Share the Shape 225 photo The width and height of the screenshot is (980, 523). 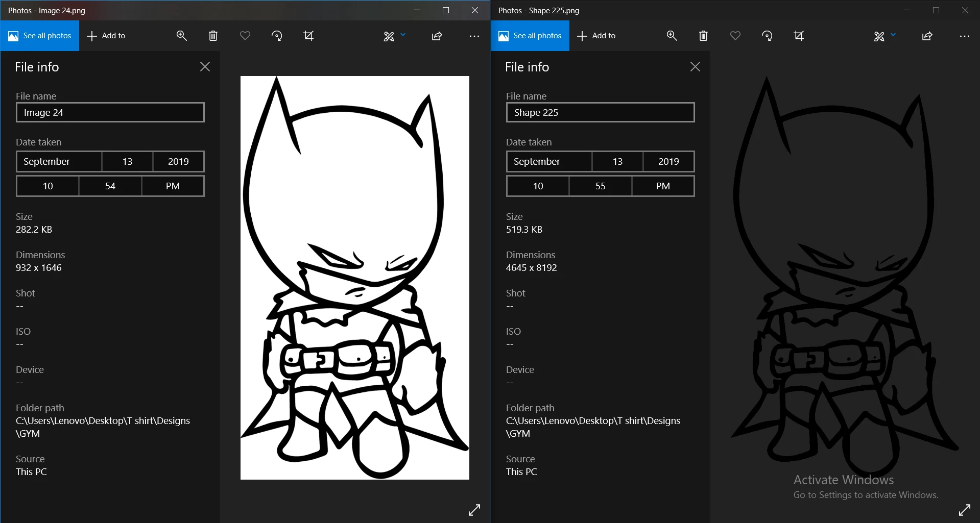coord(927,36)
